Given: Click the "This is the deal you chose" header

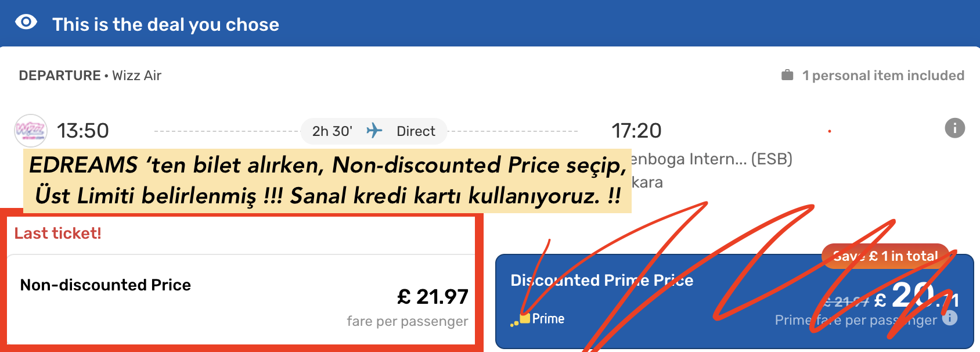Looking at the screenshot, I should [x=165, y=24].
